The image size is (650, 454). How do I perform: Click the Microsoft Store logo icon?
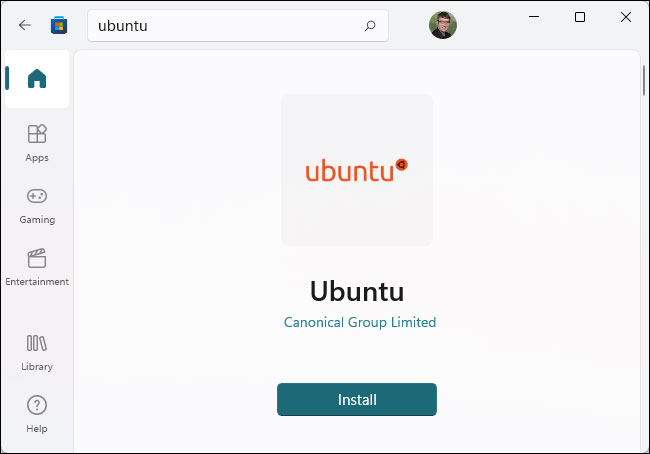pyautogui.click(x=59, y=25)
